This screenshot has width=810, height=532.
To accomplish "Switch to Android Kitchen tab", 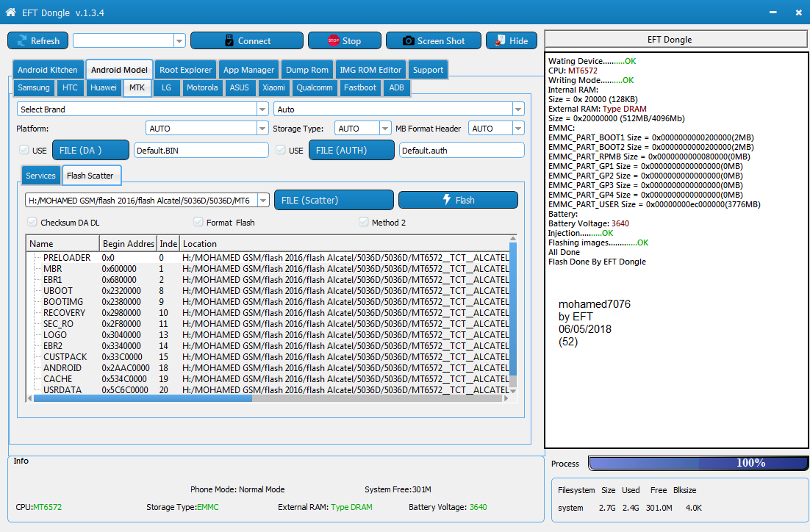I will tap(48, 70).
